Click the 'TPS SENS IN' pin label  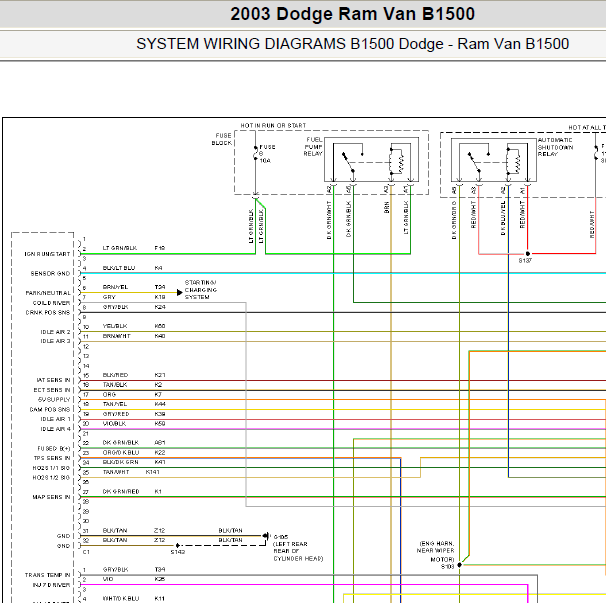click(x=52, y=458)
